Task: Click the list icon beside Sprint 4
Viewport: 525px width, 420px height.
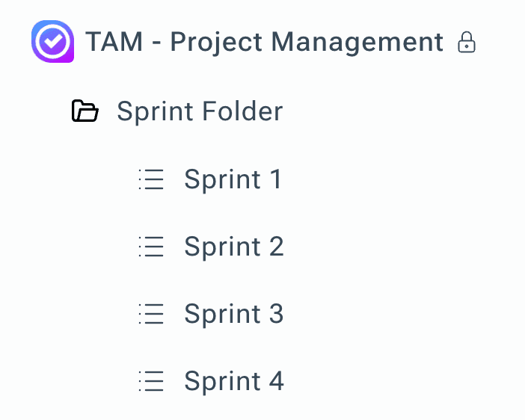Action: [151, 381]
